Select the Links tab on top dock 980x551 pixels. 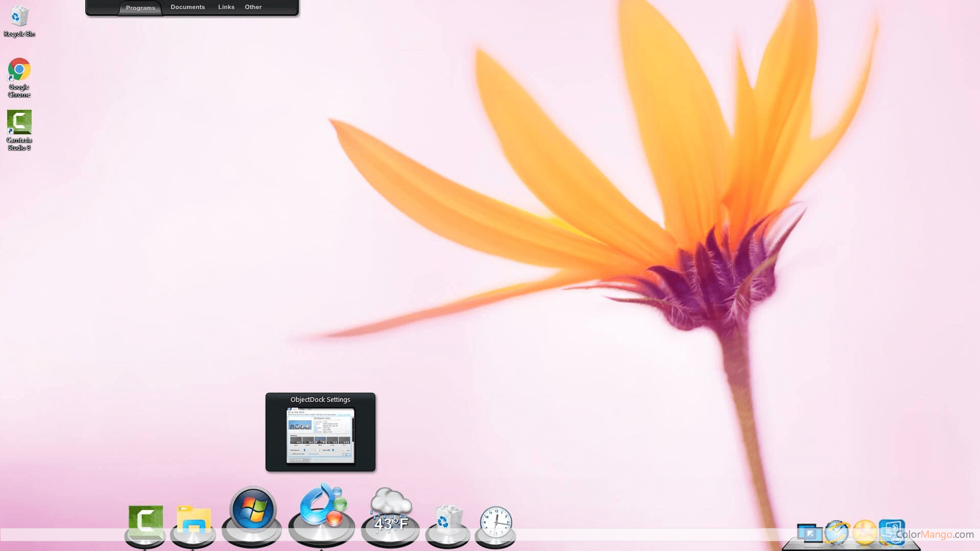pyautogui.click(x=226, y=7)
